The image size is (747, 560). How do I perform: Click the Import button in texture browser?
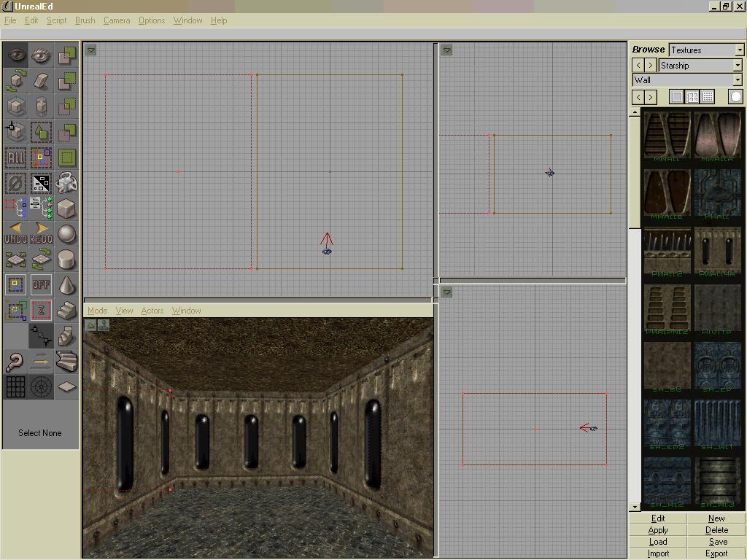click(x=658, y=553)
